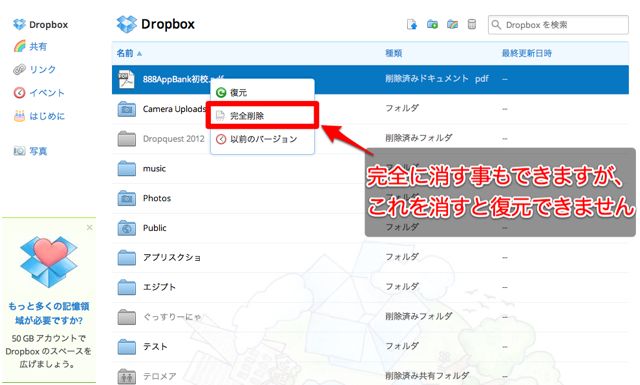Image resolution: width=640 pixels, height=385 pixels.
Task: Open the Camera Uploads folder name
Action: click(174, 109)
